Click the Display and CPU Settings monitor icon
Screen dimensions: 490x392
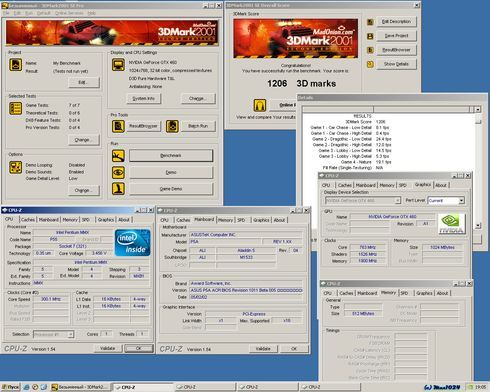click(118, 65)
